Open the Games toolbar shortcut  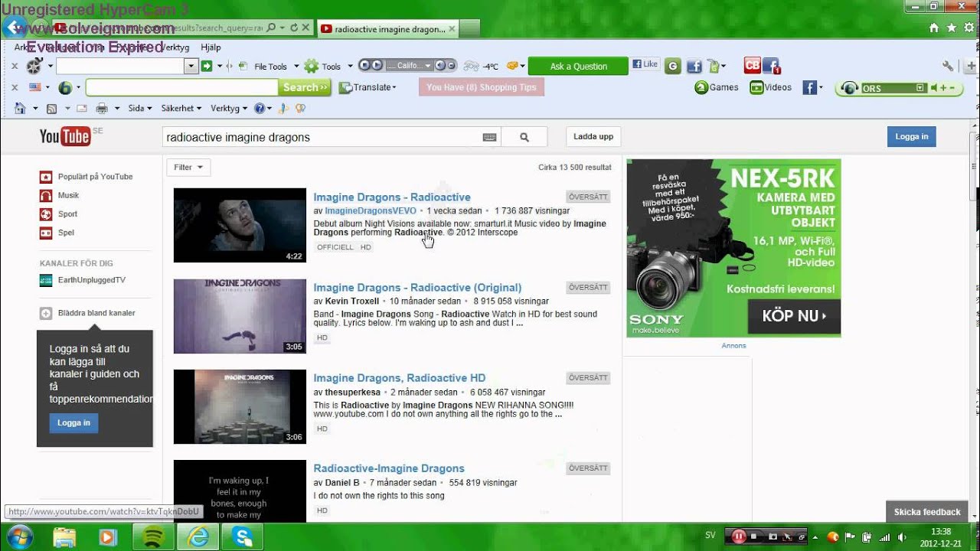(x=717, y=87)
